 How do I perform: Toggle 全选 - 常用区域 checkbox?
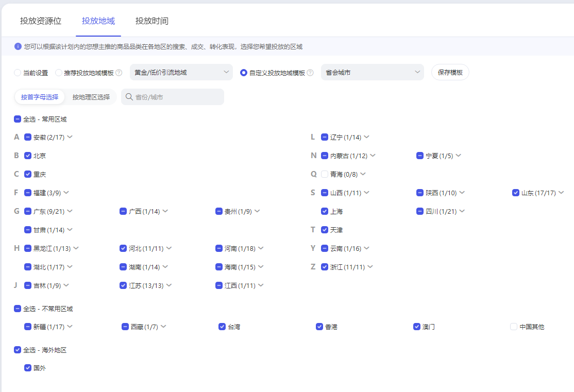(x=18, y=119)
